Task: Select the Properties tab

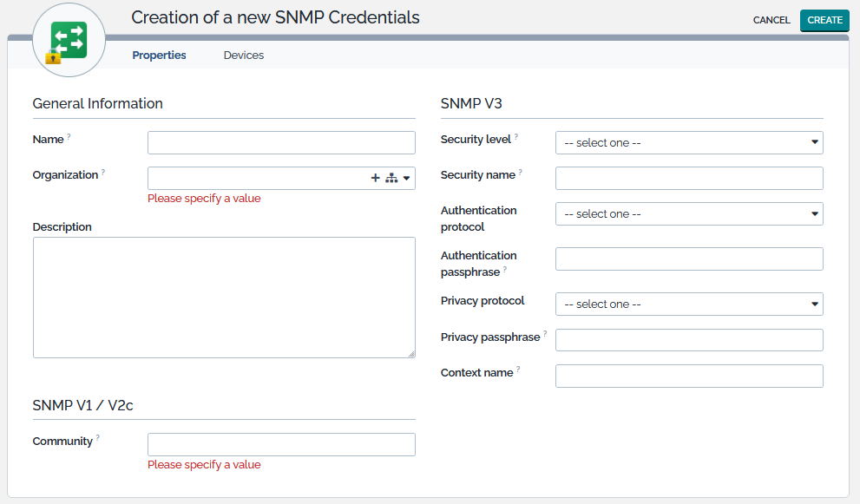Action: coord(159,55)
